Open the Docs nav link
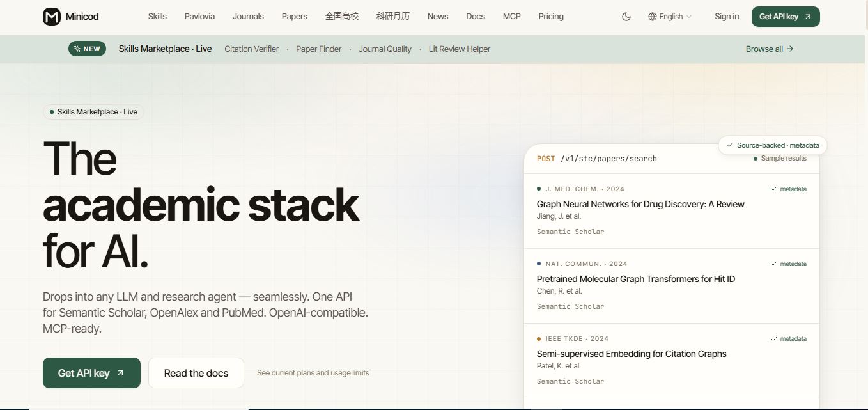The image size is (868, 410). pyautogui.click(x=476, y=17)
